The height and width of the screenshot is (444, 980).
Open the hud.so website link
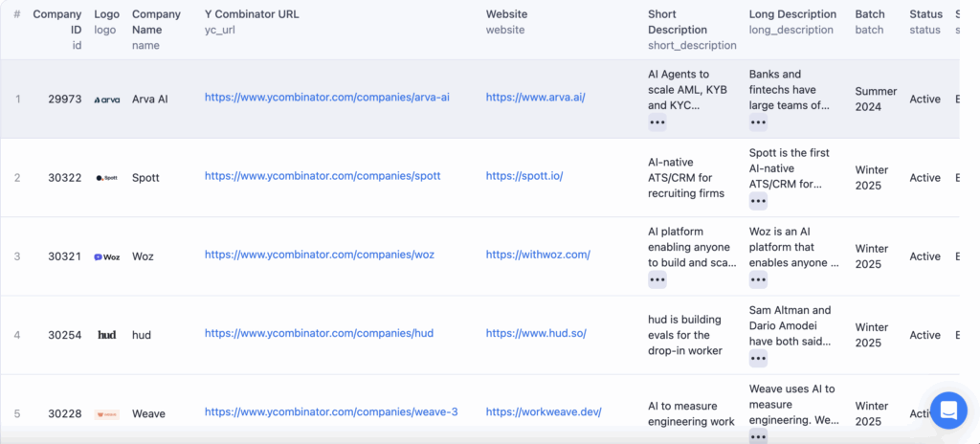536,333
